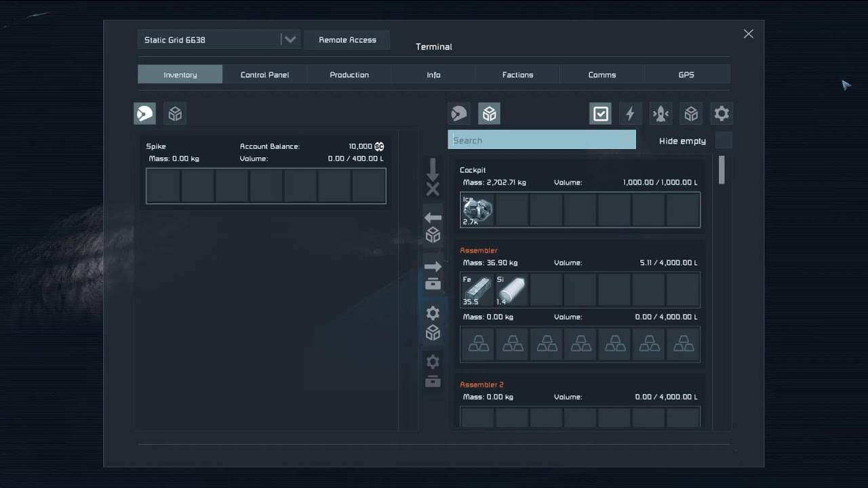
Task: Click the Assembler 2 inventory title
Action: [x=481, y=384]
